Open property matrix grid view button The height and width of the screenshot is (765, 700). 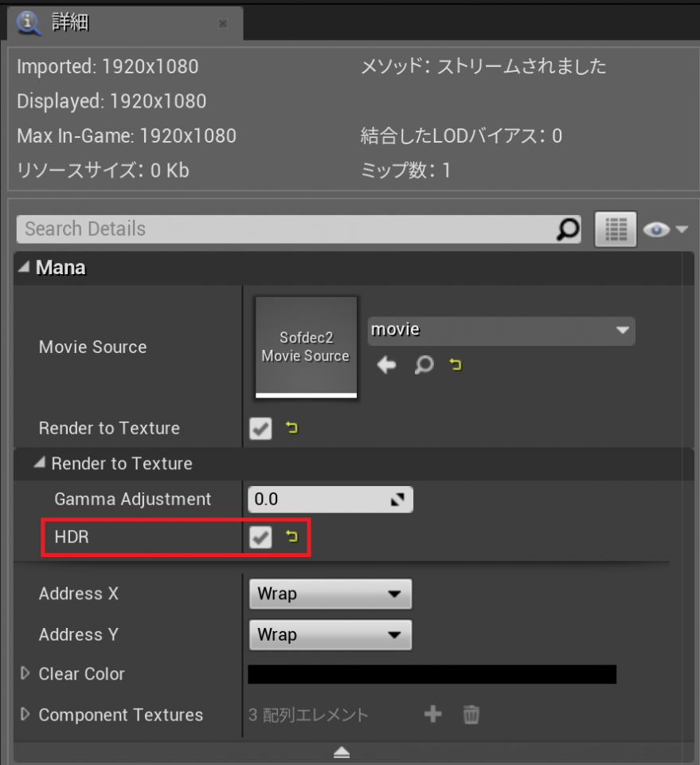point(616,229)
